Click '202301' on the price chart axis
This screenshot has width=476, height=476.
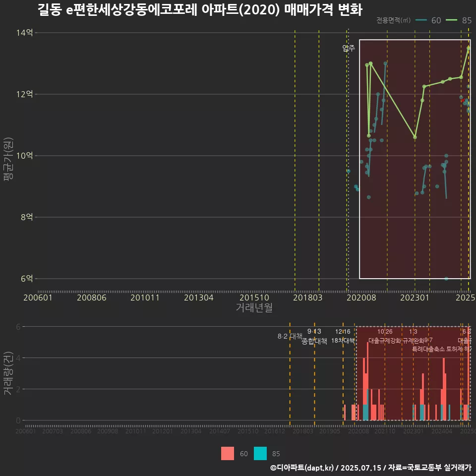tap(415, 297)
